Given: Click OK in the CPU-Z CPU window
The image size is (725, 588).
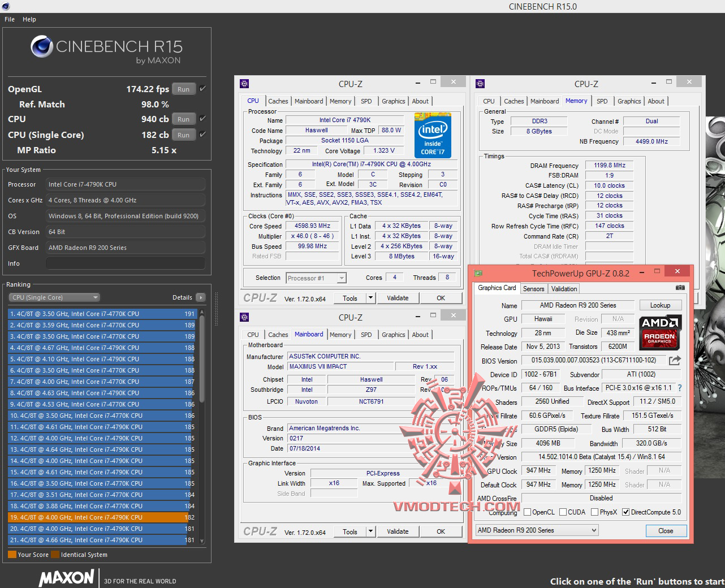Looking at the screenshot, I should [x=441, y=298].
